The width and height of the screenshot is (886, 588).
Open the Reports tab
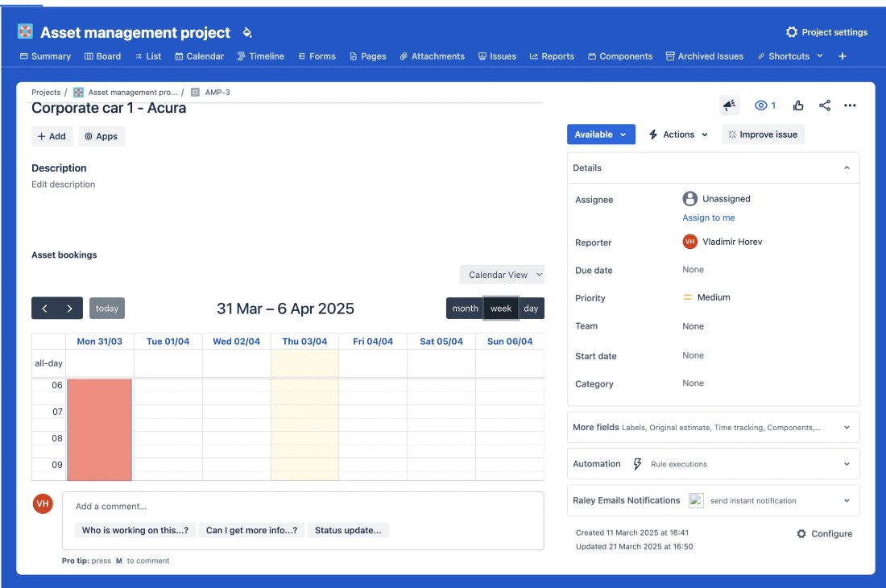pos(552,56)
